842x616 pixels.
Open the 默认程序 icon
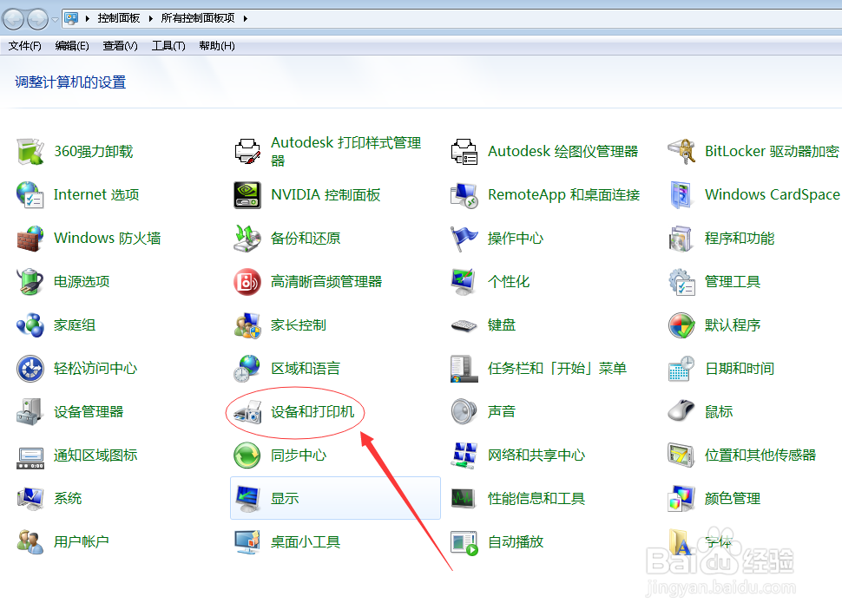682,325
